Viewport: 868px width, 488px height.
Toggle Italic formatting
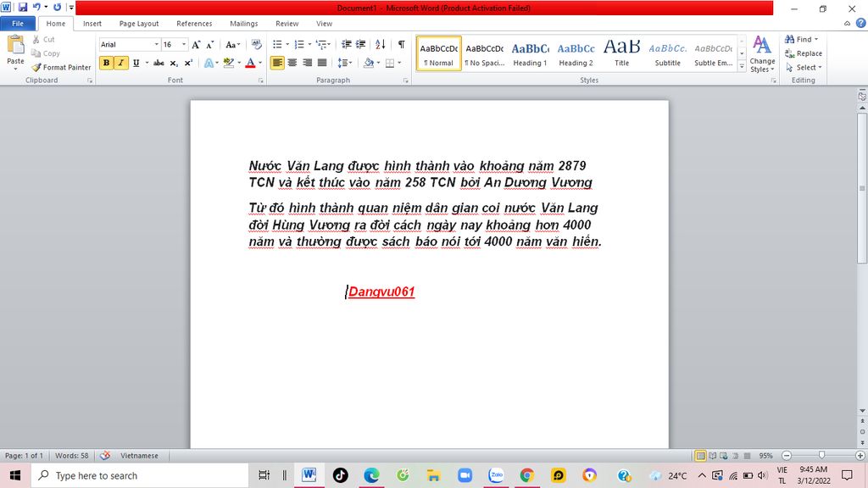coord(120,63)
